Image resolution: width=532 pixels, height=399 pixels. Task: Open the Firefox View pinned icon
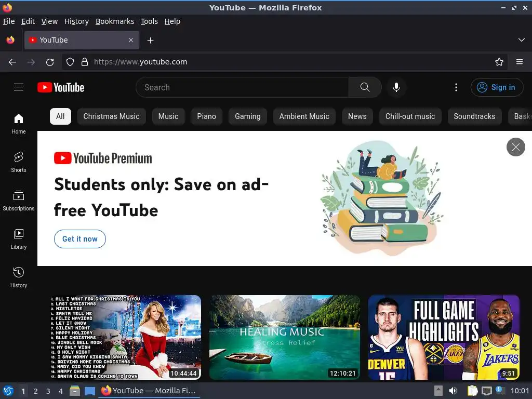(x=10, y=40)
